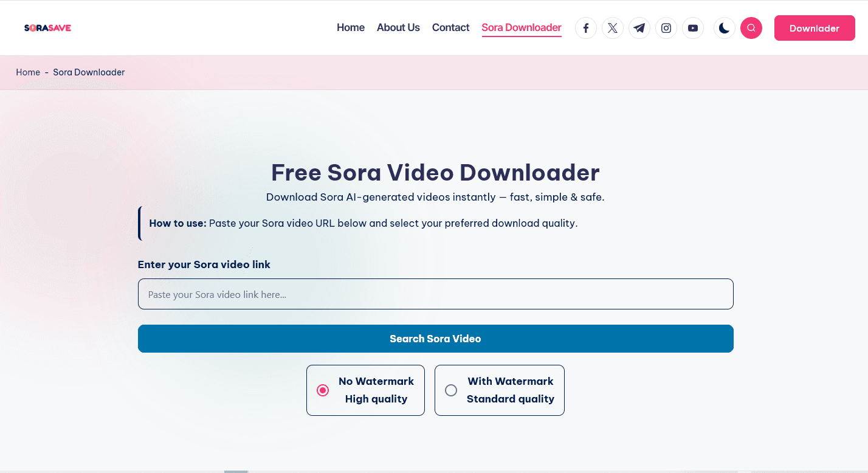Click the Search Sora Video button
The height and width of the screenshot is (473, 868).
435,339
